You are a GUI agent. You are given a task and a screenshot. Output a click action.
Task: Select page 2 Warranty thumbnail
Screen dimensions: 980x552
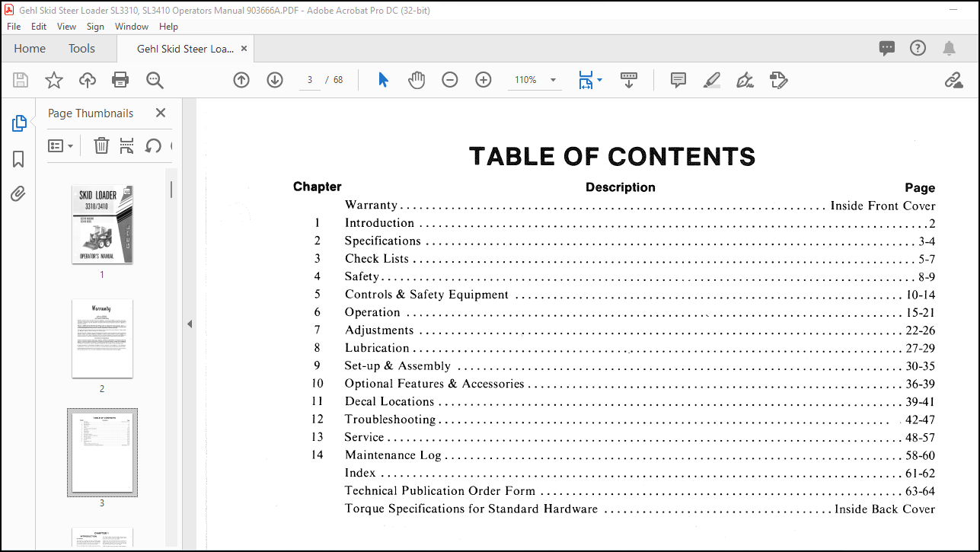click(102, 338)
